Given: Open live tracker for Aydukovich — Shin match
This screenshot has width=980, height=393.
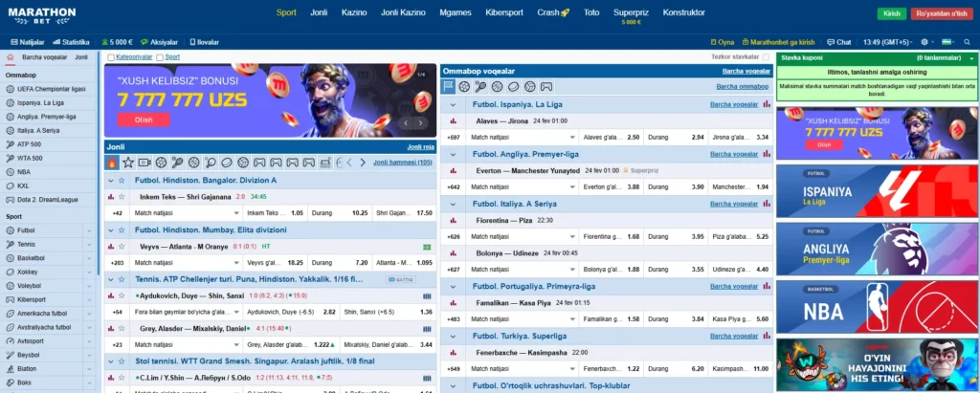Looking at the screenshot, I should point(427,295).
